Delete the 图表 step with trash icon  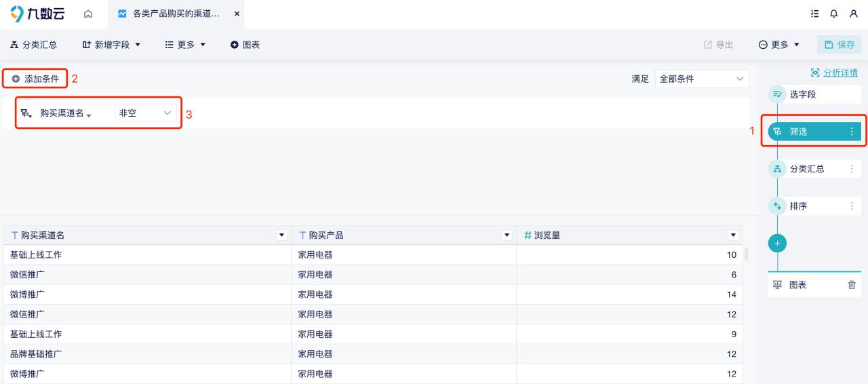pyautogui.click(x=852, y=285)
